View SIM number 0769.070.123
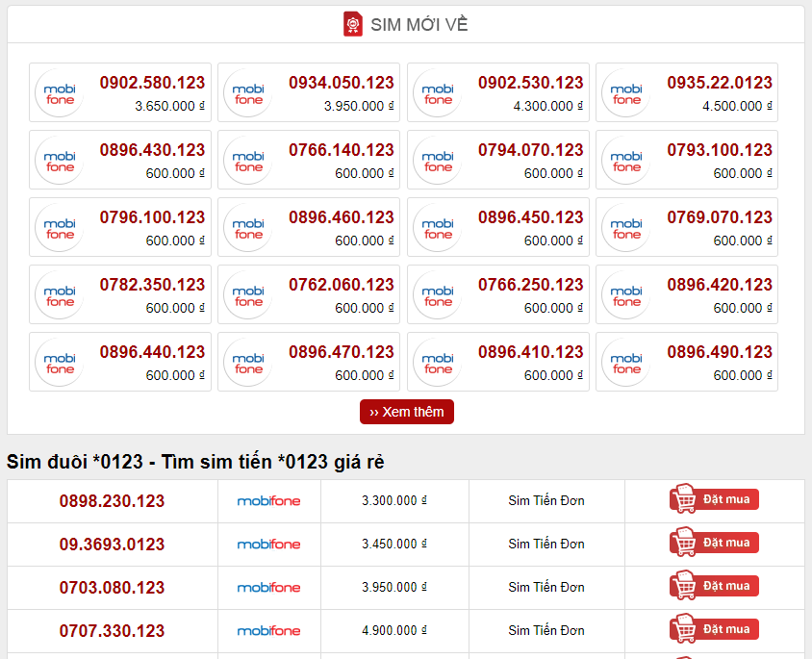Screen dimensions: 812x659 point(720,217)
